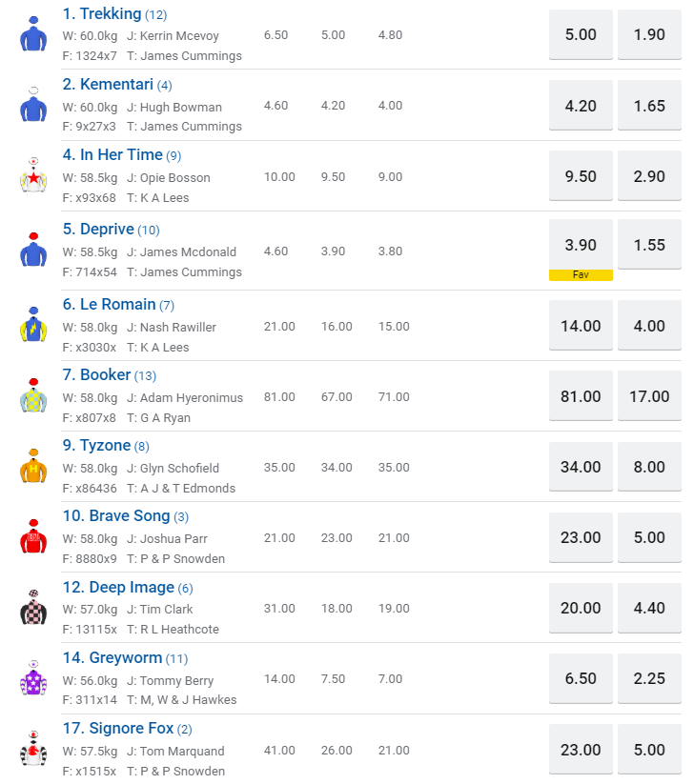The height and width of the screenshot is (784, 694).
Task: Select Deprive favourite win odds 3.90
Action: pos(581,245)
